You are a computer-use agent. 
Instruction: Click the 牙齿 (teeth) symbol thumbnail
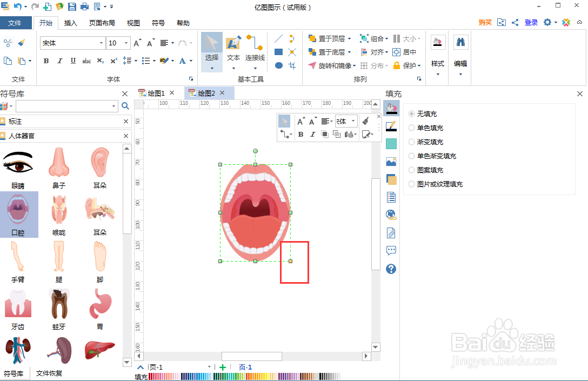point(18,303)
